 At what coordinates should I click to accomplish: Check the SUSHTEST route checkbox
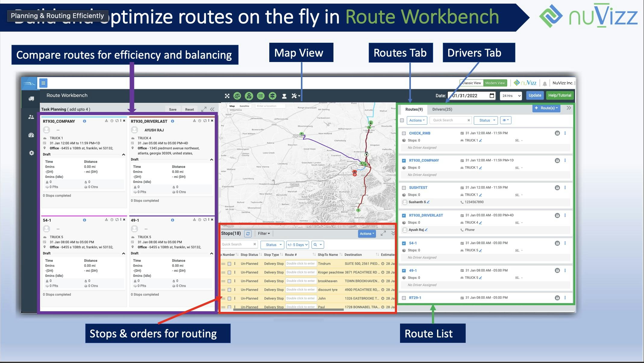[x=404, y=188]
